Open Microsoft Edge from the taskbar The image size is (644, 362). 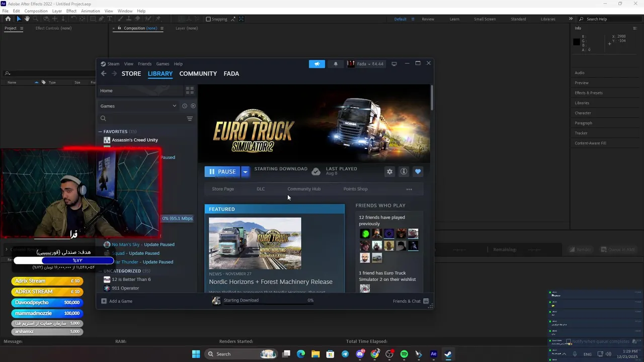[301, 354]
